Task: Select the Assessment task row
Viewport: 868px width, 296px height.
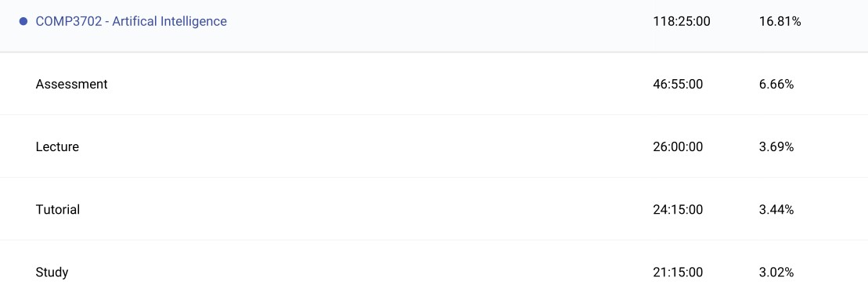Action: point(434,85)
